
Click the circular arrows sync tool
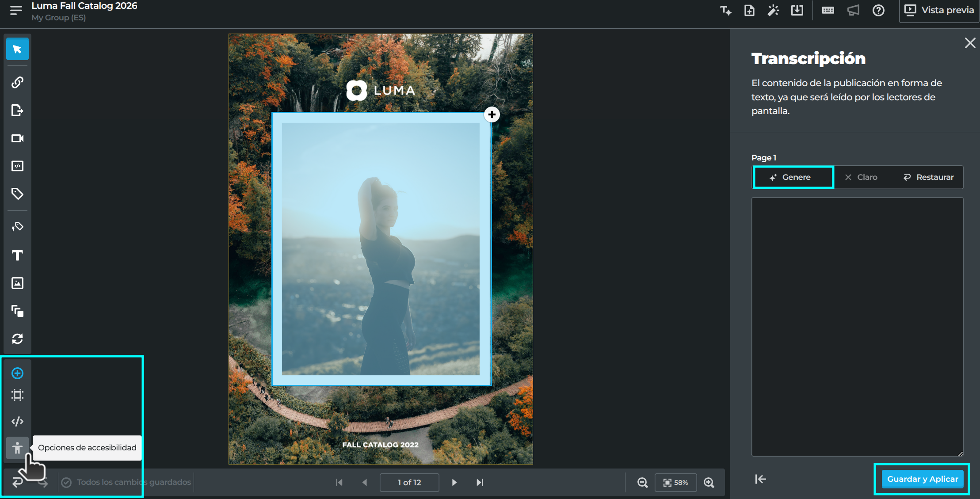pos(17,339)
